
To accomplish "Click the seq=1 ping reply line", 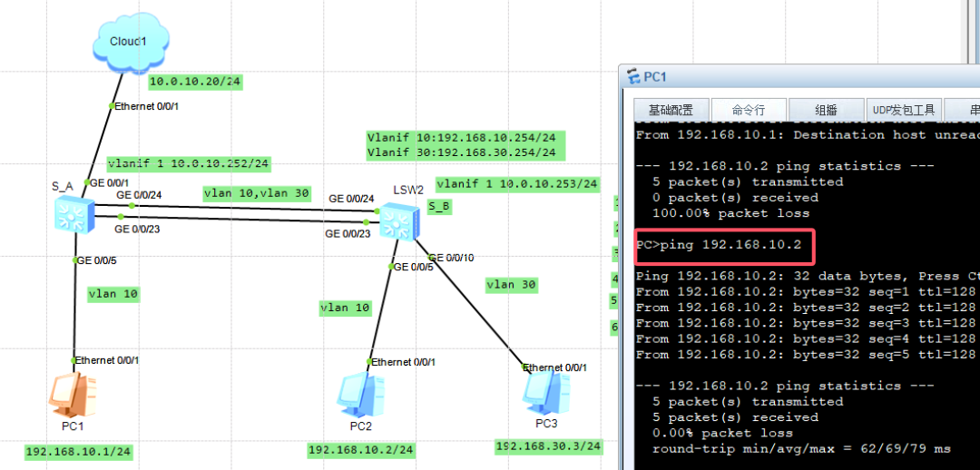I will tap(806, 291).
